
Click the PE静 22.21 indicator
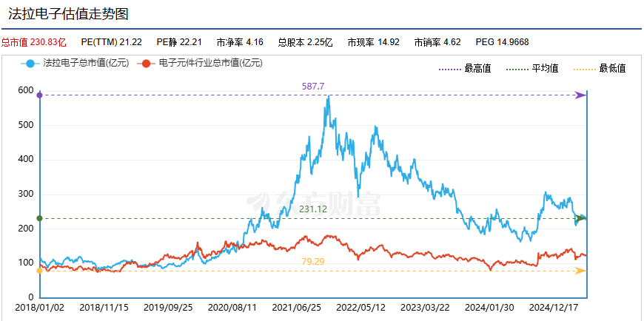coord(179,42)
